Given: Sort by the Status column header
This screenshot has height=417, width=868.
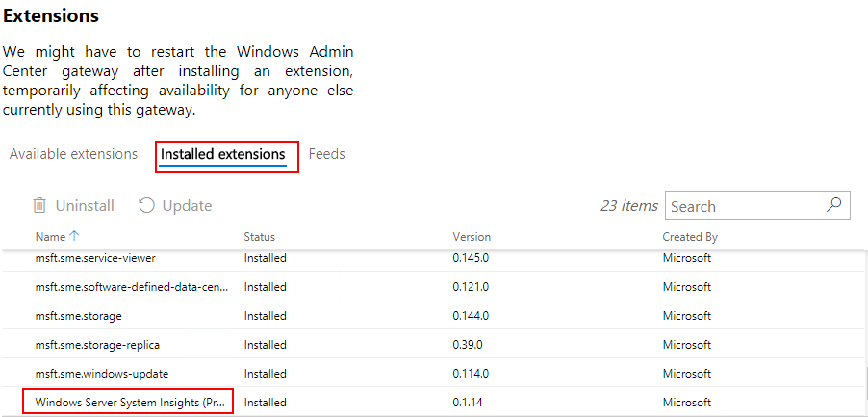Looking at the screenshot, I should [260, 237].
